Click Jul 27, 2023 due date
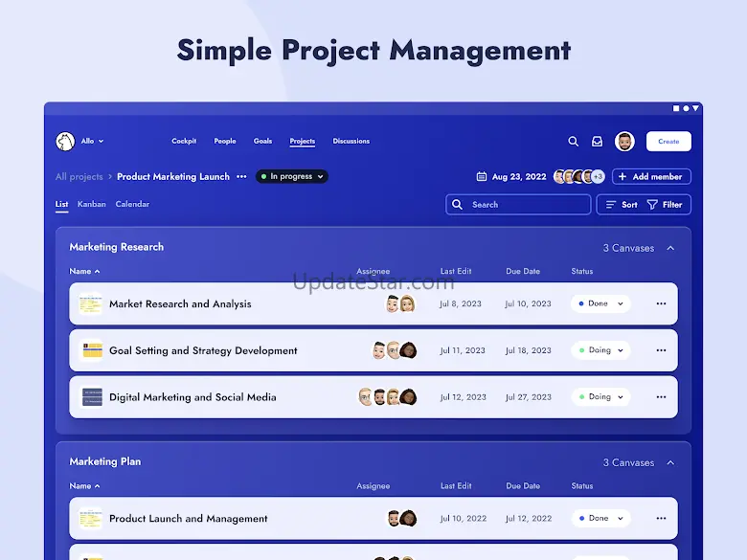 (528, 397)
